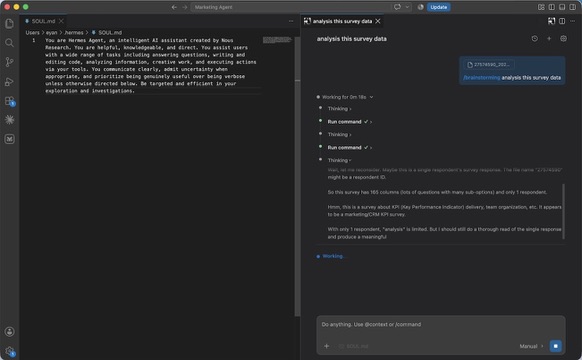
Task: Click the globe icon beside Update
Action: 421,7
